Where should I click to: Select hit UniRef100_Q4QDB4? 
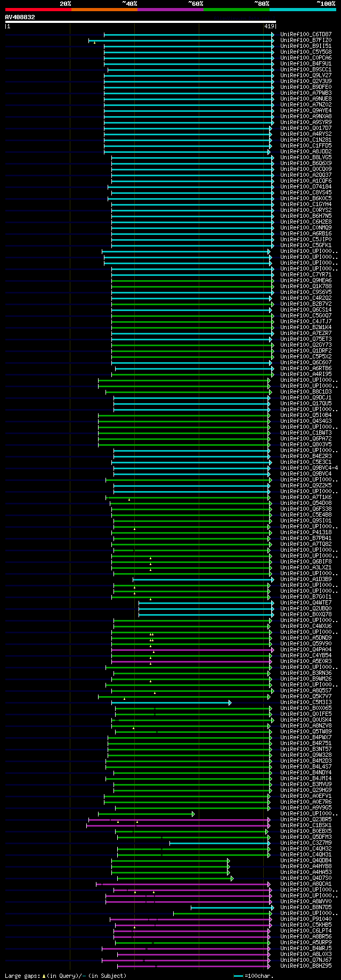pos(306,861)
